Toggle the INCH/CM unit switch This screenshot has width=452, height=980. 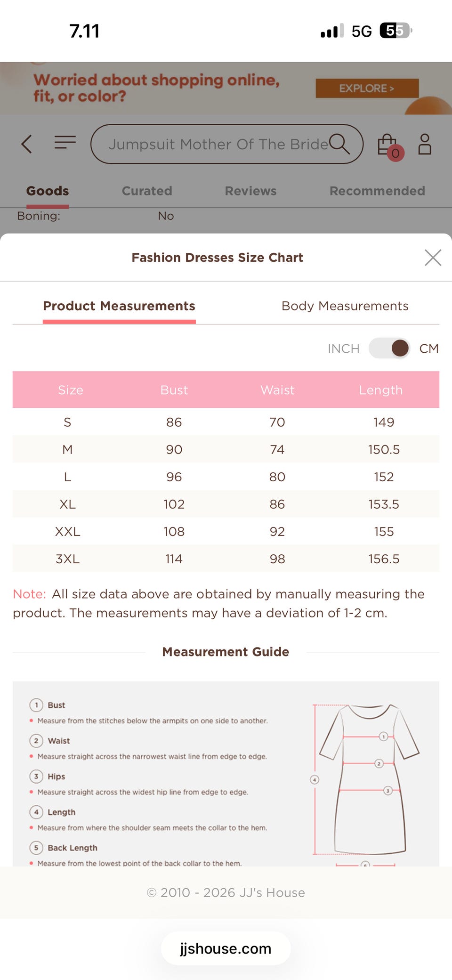pyautogui.click(x=389, y=348)
